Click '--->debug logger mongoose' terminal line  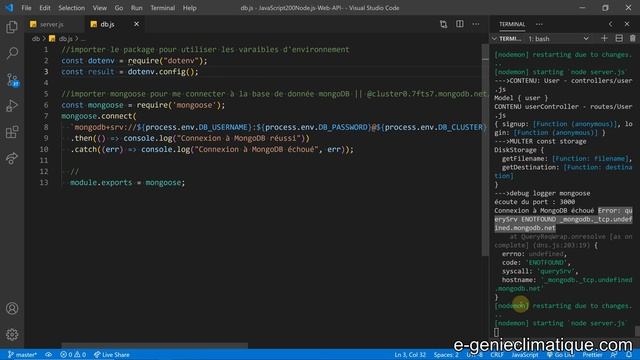point(542,193)
